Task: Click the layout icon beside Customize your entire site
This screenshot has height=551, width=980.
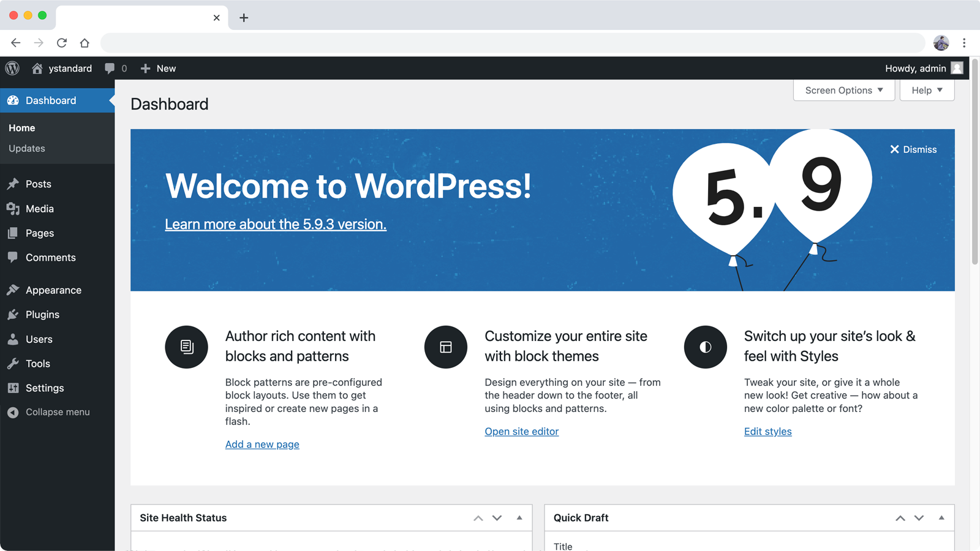Action: click(446, 347)
